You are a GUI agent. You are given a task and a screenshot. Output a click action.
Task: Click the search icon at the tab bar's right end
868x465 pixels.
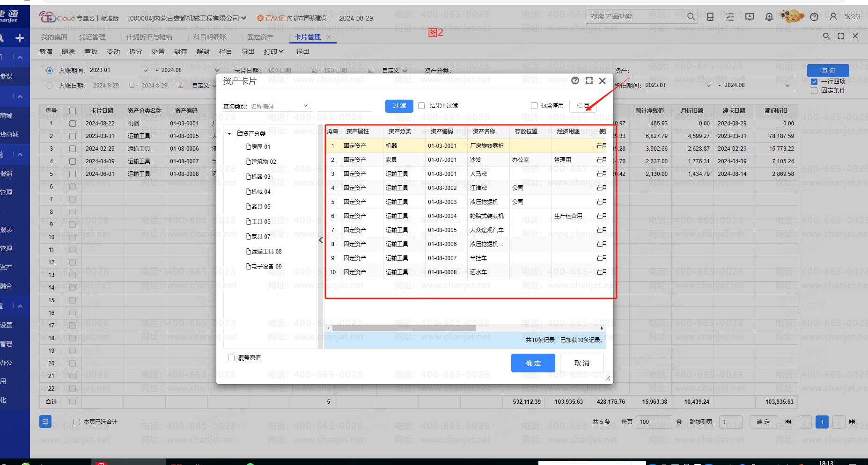click(826, 36)
